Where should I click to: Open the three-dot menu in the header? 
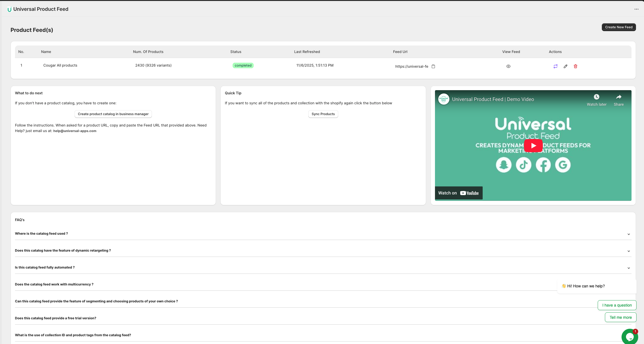tap(636, 9)
